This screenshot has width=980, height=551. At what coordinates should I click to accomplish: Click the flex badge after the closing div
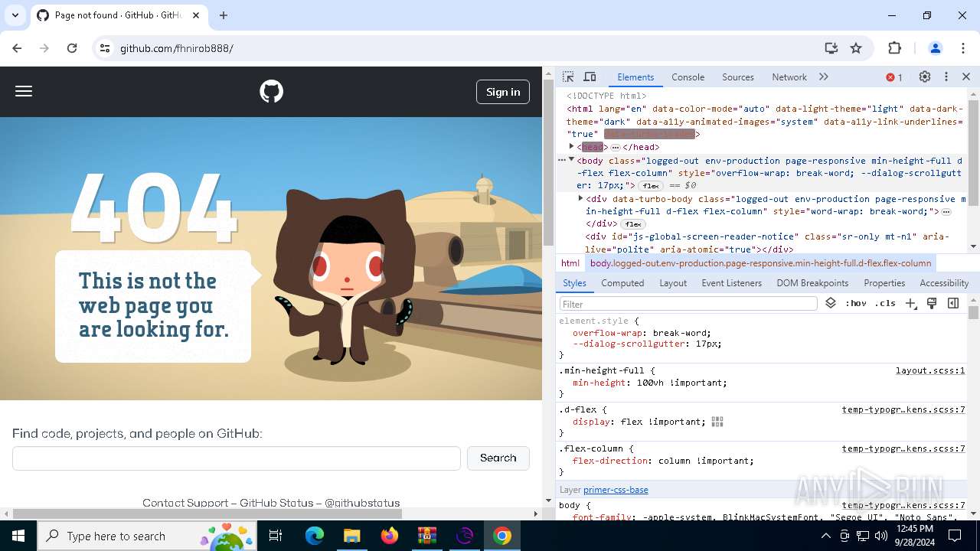633,224
